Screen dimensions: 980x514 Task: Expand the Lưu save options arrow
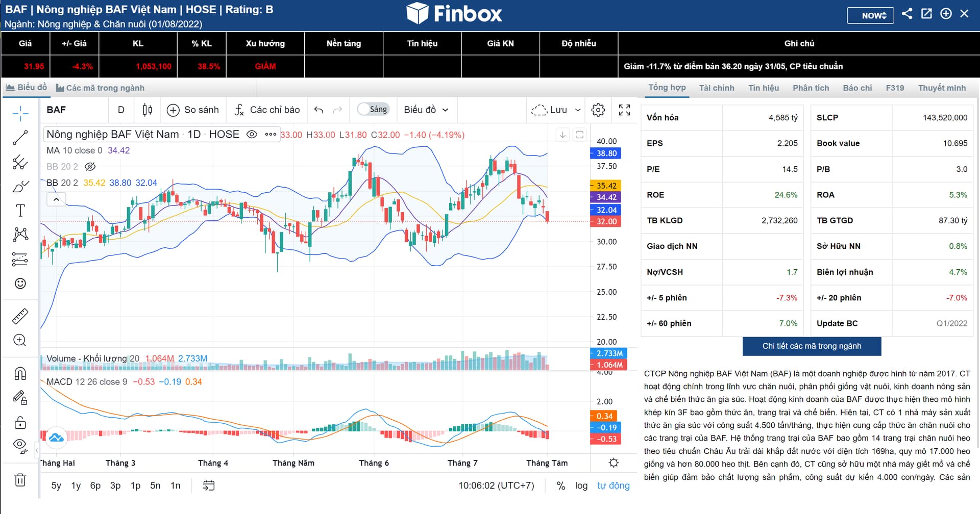coord(578,110)
